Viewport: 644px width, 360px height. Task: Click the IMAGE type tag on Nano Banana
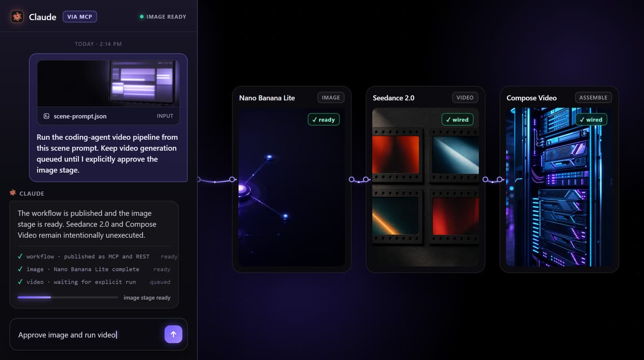tap(331, 98)
